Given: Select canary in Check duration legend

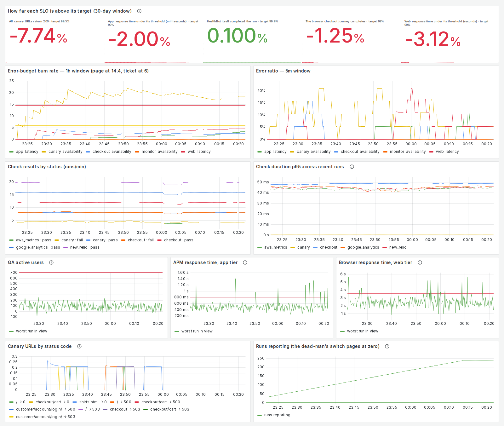Looking at the screenshot, I should pyautogui.click(x=303, y=247).
